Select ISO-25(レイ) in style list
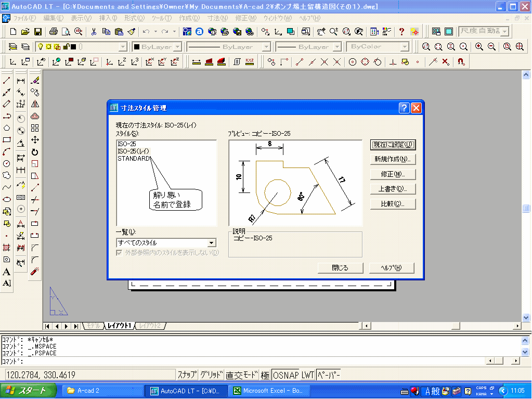This screenshot has width=532, height=399. click(x=133, y=151)
